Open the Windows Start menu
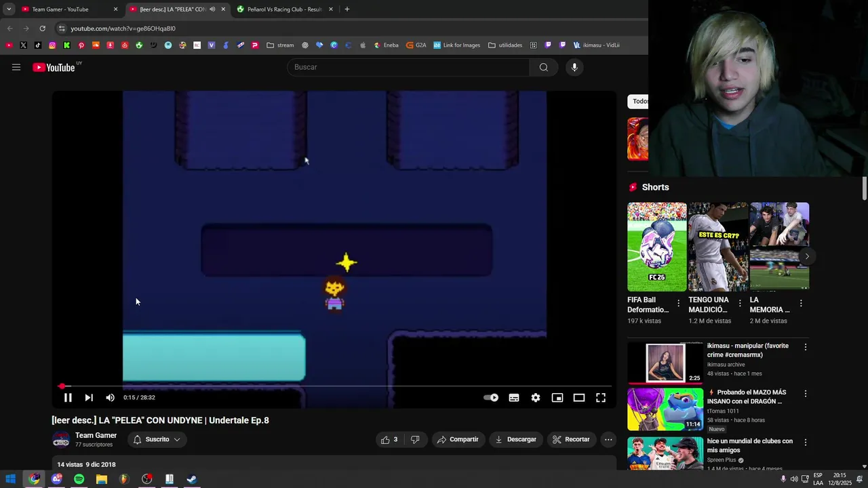868x488 pixels. [x=11, y=479]
